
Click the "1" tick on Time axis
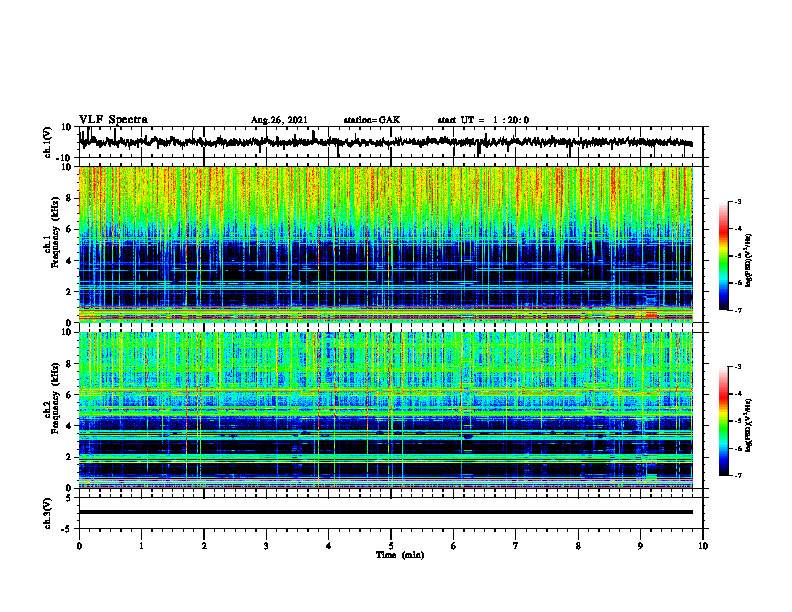(x=141, y=546)
